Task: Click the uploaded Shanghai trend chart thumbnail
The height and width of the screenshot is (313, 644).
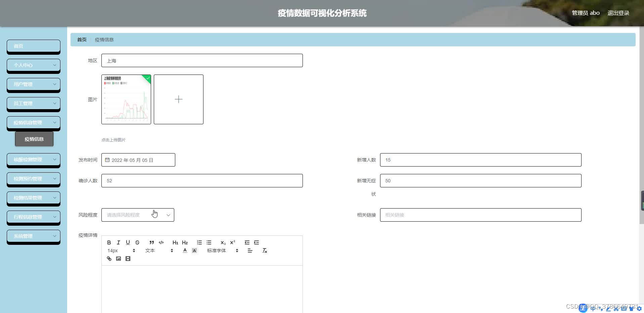Action: [126, 99]
